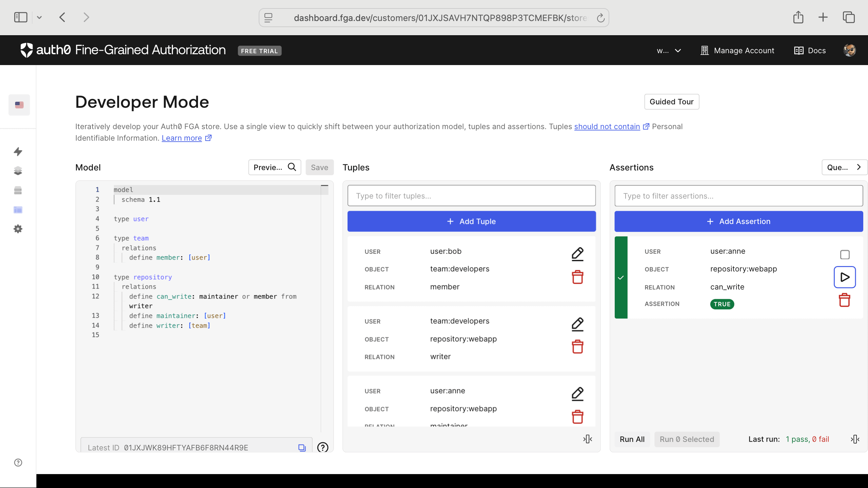Open the Queries panel chevron

coord(859,167)
